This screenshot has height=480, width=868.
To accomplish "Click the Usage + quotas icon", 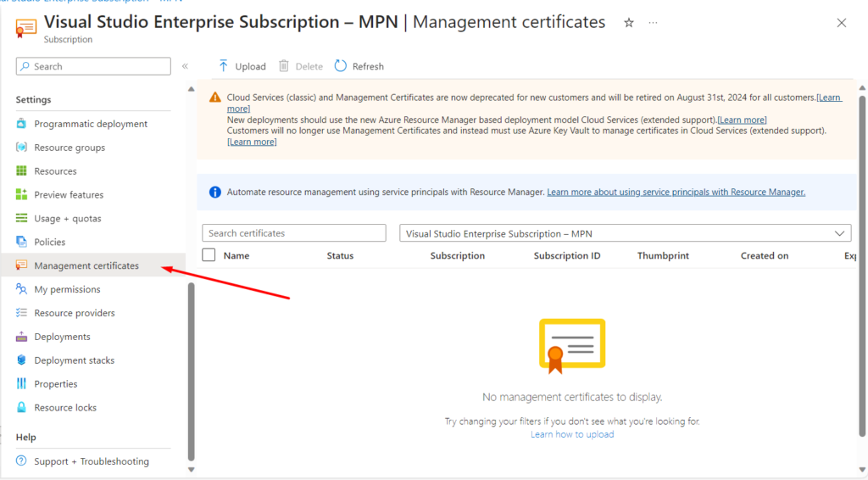I will pyautogui.click(x=21, y=218).
